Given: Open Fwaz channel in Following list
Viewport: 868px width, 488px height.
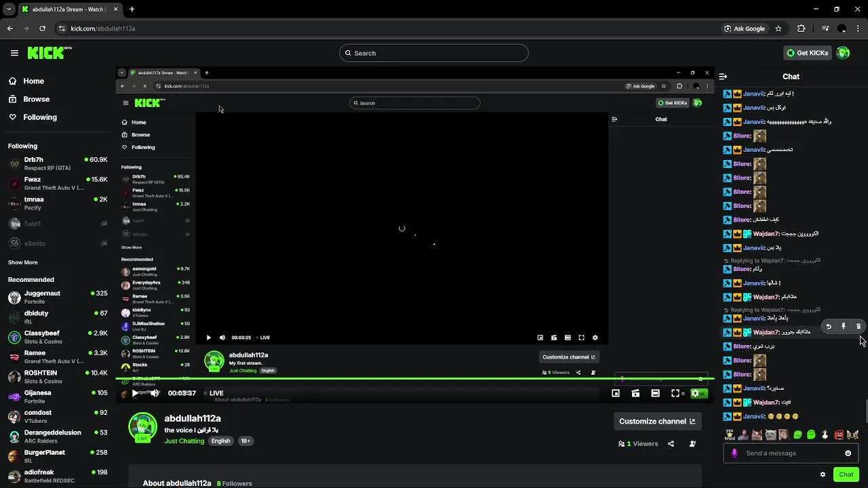Looking at the screenshot, I should [x=58, y=183].
